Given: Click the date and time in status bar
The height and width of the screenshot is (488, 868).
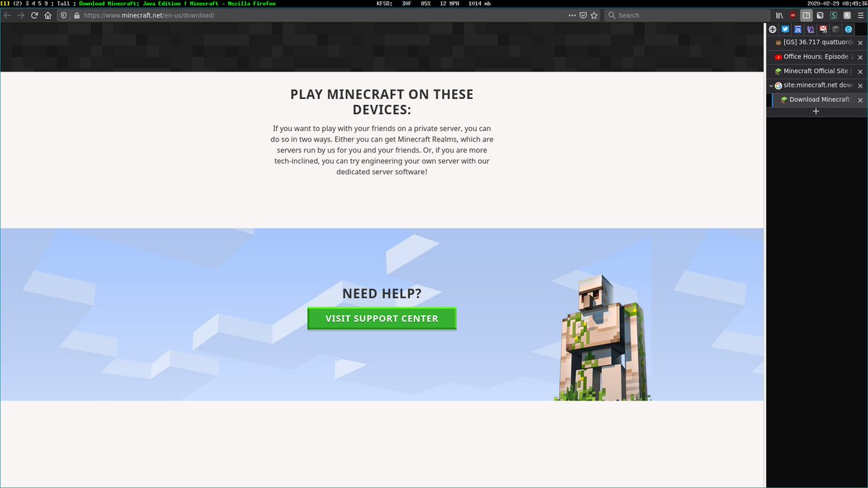Looking at the screenshot, I should click(838, 4).
